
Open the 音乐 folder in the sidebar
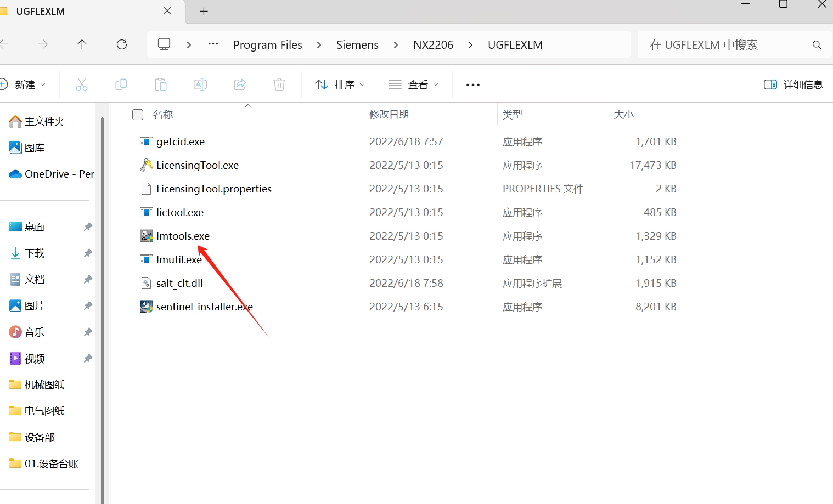[x=34, y=331]
